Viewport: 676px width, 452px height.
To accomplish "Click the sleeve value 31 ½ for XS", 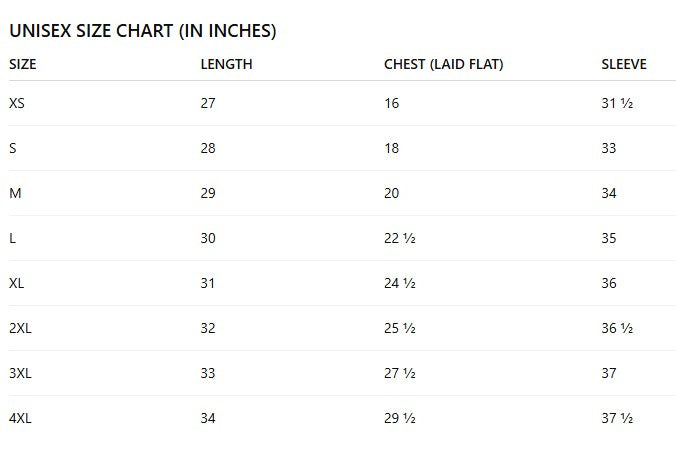I will point(617,103).
